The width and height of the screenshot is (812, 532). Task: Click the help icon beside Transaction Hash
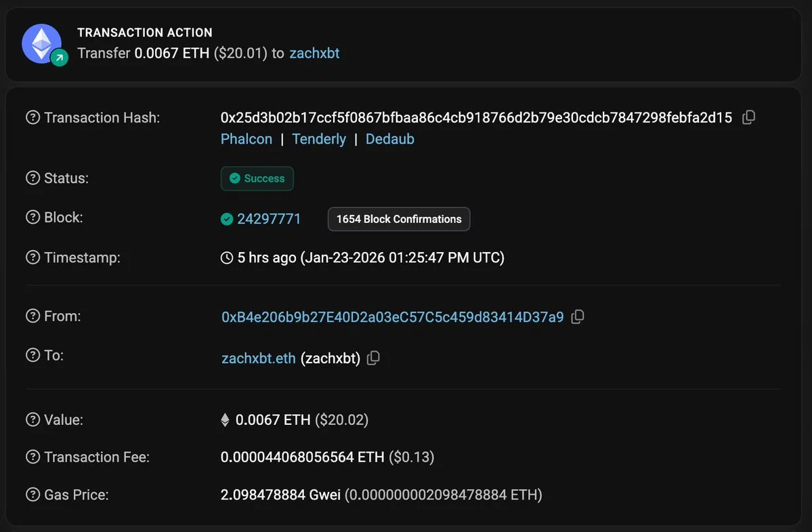(x=33, y=118)
